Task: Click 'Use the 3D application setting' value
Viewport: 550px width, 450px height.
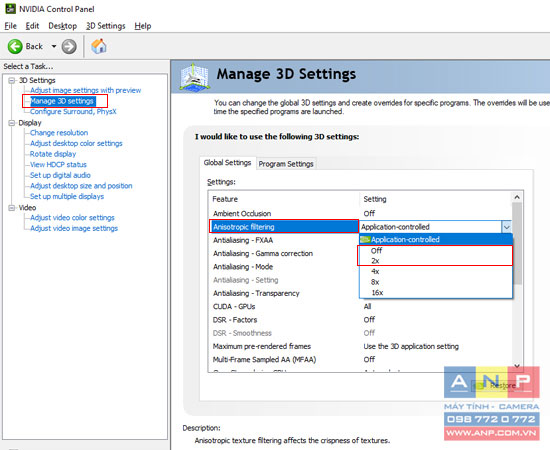Action: point(411,347)
